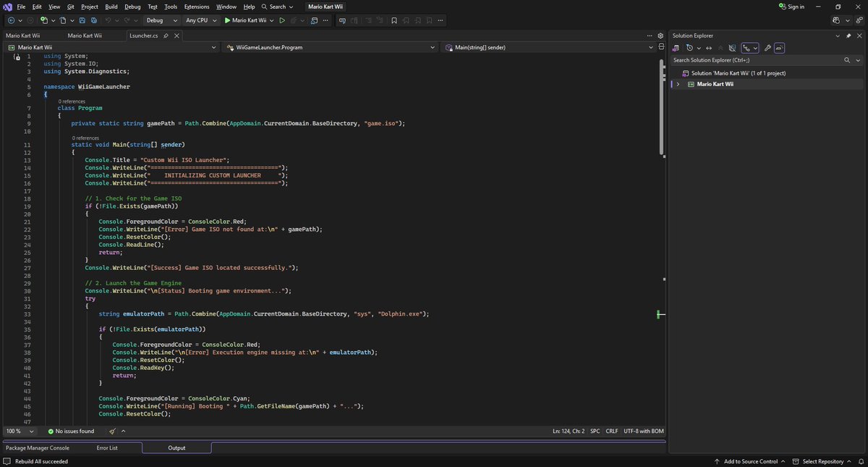Click the Save All icon
Image resolution: width=868 pixels, height=467 pixels.
click(x=94, y=20)
